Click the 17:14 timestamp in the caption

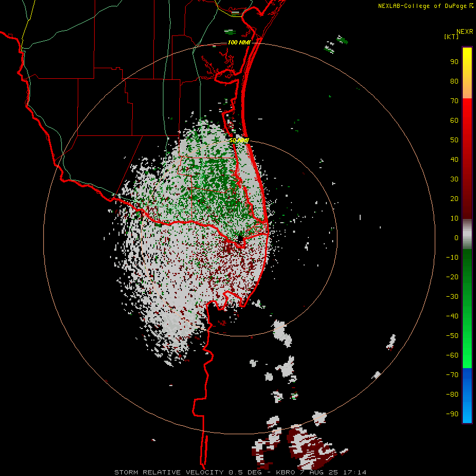pos(355,472)
